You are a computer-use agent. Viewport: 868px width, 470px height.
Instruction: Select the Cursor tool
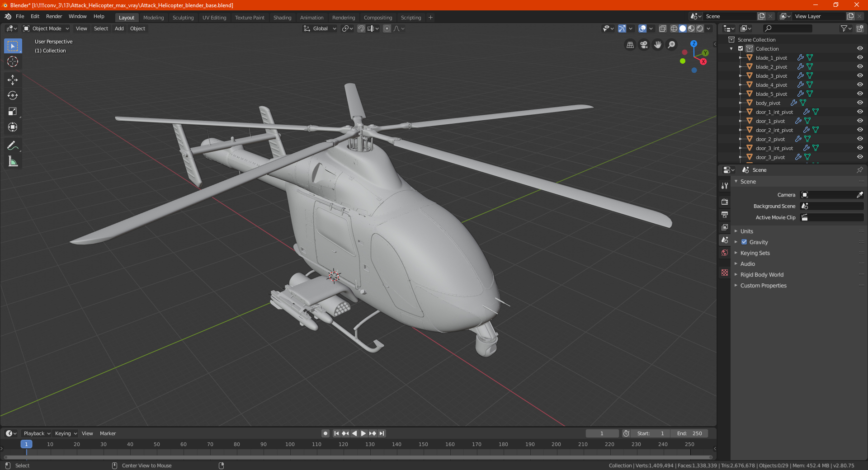coord(13,61)
